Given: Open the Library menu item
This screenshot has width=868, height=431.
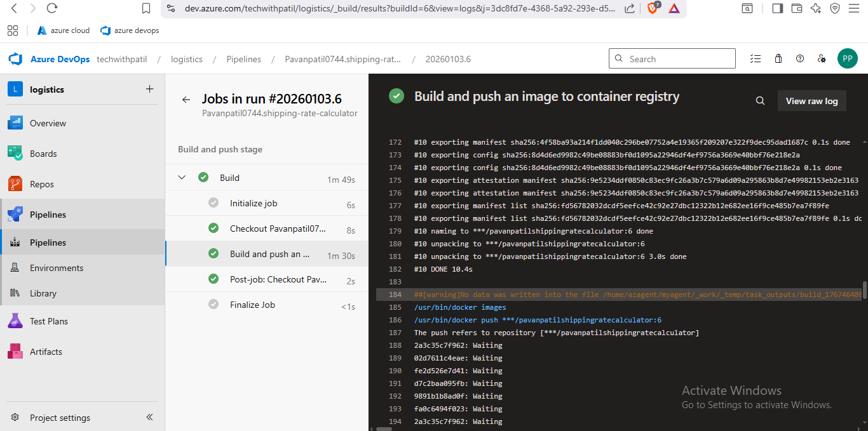Looking at the screenshot, I should pos(43,293).
